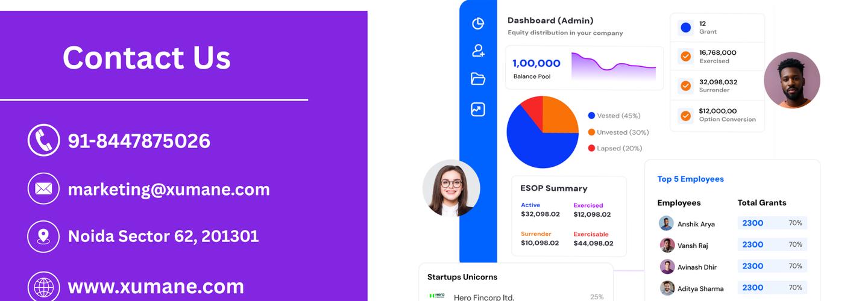Click the blue Vested legend dot
Viewport: 868px width, 301px height.
tap(591, 116)
